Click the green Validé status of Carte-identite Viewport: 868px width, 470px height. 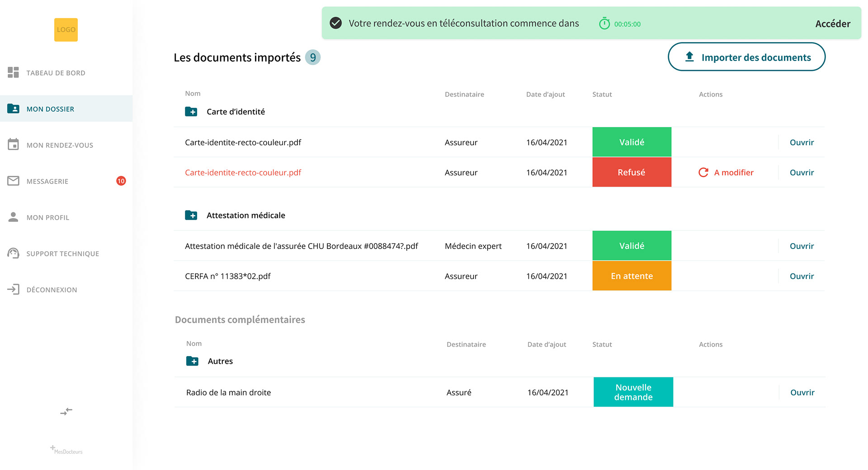[x=632, y=142]
